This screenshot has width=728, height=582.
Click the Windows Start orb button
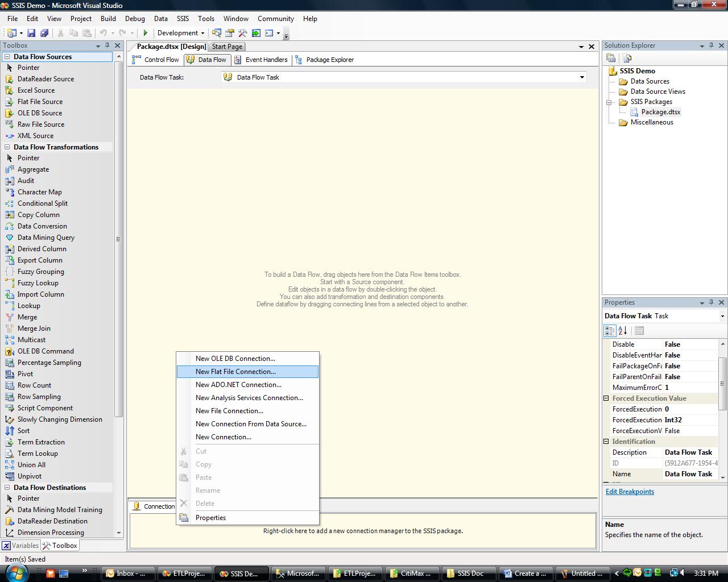click(x=15, y=573)
